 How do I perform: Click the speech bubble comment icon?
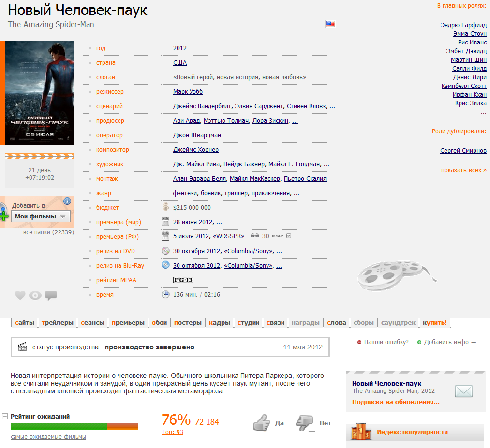pos(51,295)
